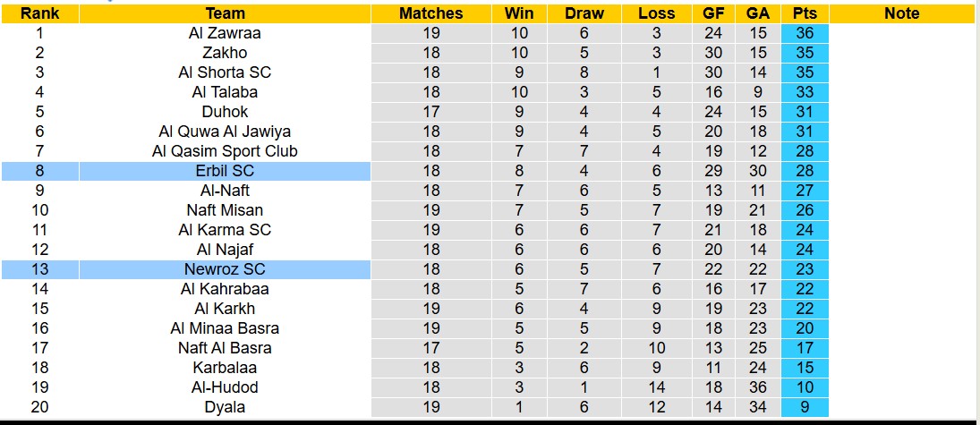Viewport: 980px width, 425px height.
Task: Select the Pts column header
Action: click(x=804, y=13)
